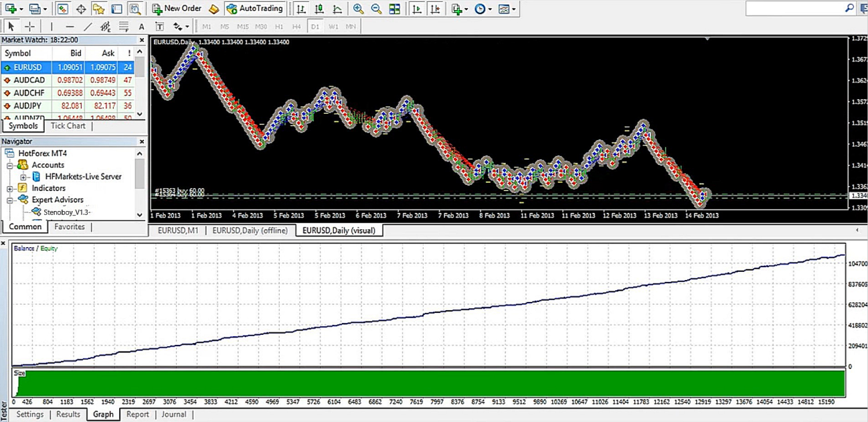Click the Data Window crosshair-circle icon
Viewport: 868px width, 422px height.
pyautogui.click(x=80, y=9)
